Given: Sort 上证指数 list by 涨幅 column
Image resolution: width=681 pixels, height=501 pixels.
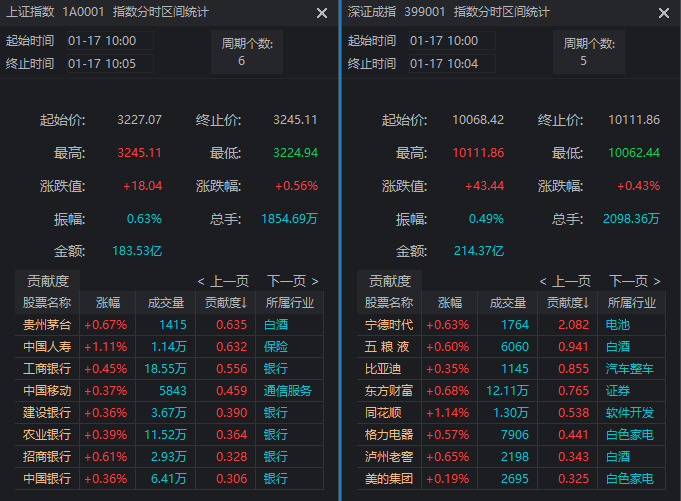Looking at the screenshot, I should pyautogui.click(x=107, y=302).
